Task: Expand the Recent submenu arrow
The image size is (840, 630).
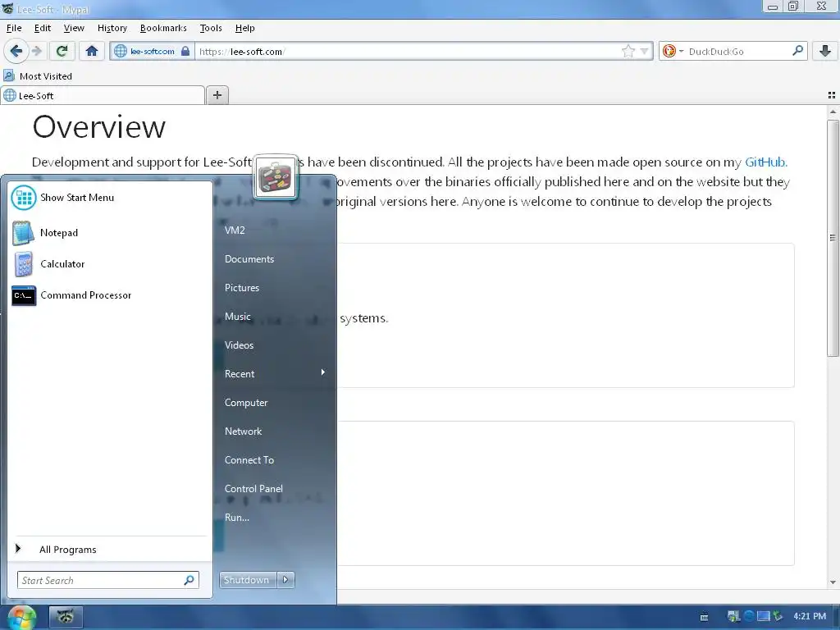Action: [322, 372]
